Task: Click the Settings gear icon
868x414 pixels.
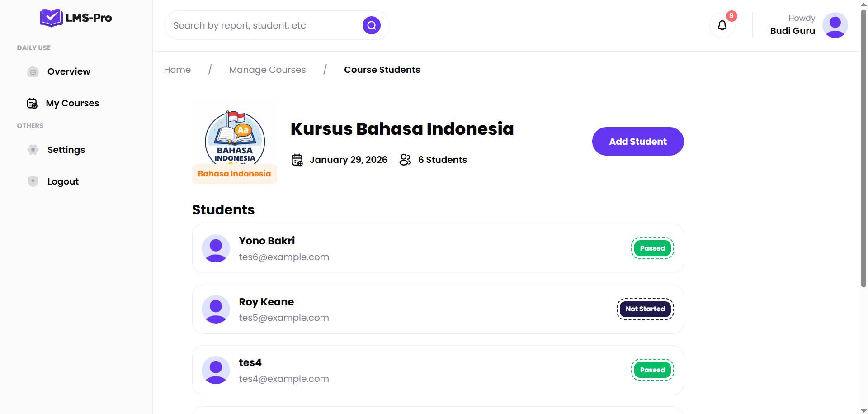Action: point(33,150)
